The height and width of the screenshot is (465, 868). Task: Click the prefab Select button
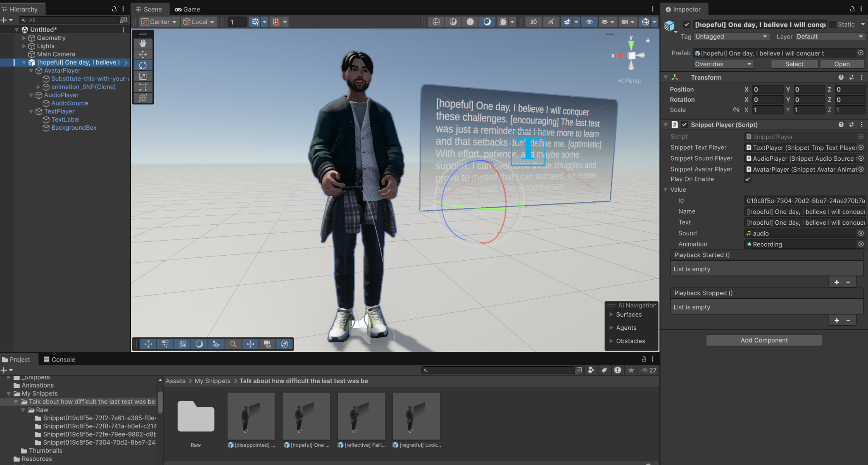[x=794, y=64]
